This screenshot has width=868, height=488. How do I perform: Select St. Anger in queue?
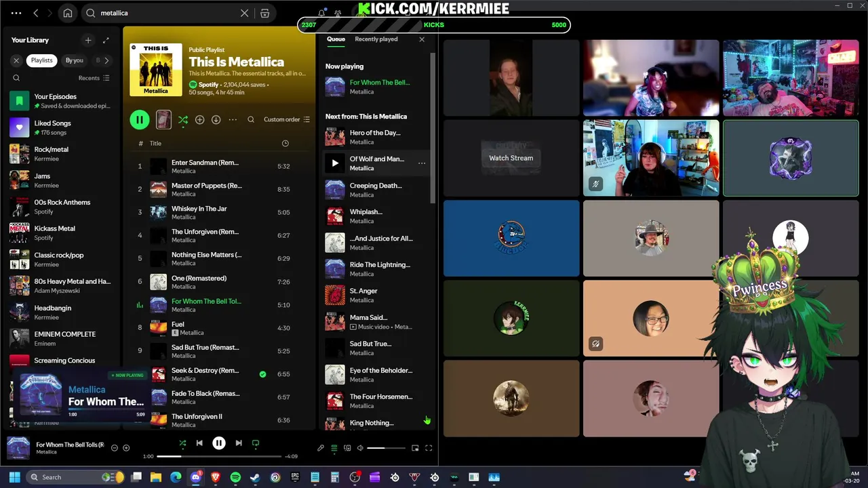point(376,295)
